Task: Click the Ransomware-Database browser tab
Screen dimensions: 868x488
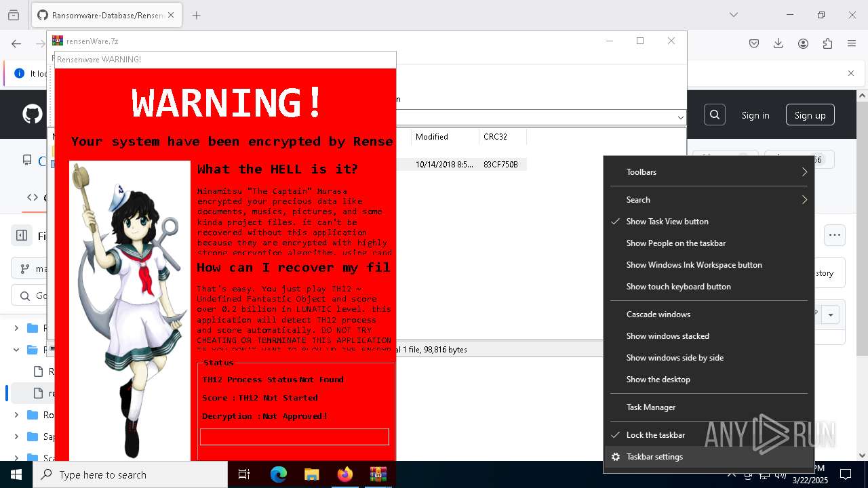Action: pos(106,15)
